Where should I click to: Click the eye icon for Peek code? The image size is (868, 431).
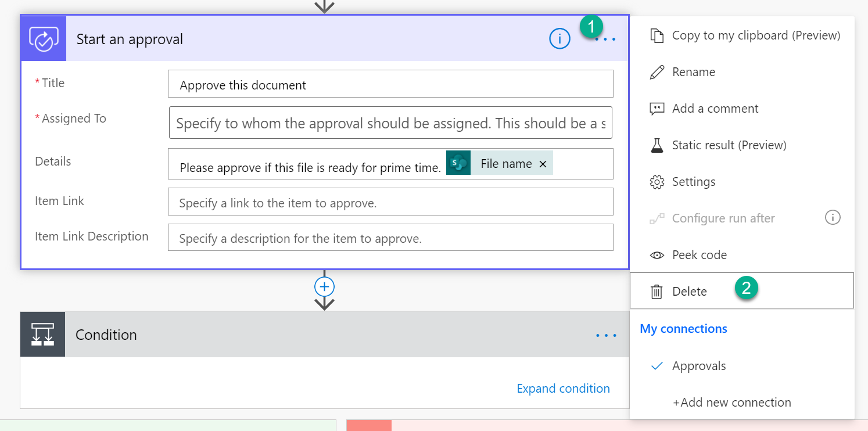coord(657,255)
